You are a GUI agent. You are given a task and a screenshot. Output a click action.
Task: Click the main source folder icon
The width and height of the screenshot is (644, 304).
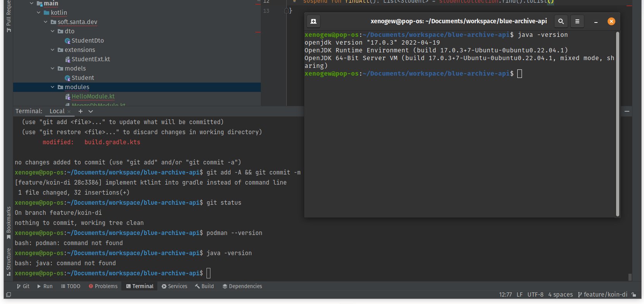coord(40,3)
